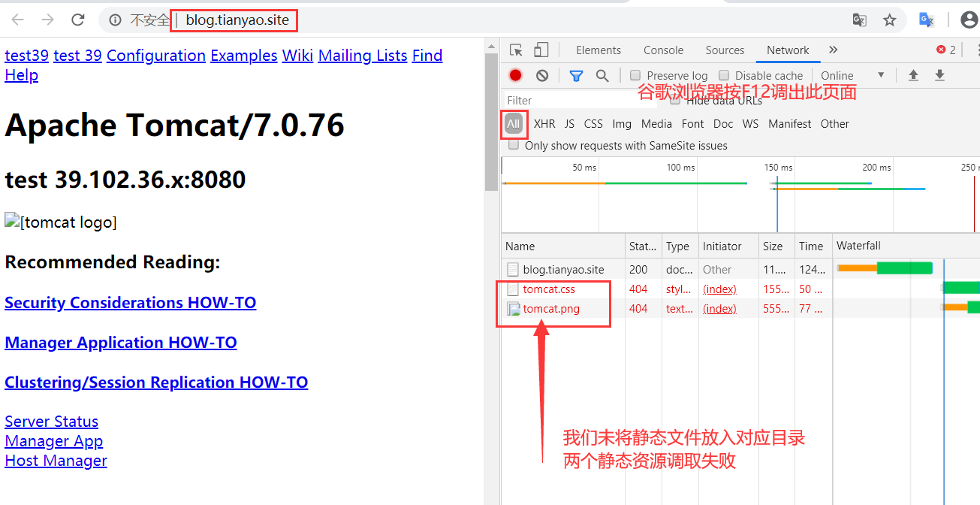The image size is (980, 505).
Task: Click the page vertical scrollbar thumb
Action: click(x=491, y=121)
